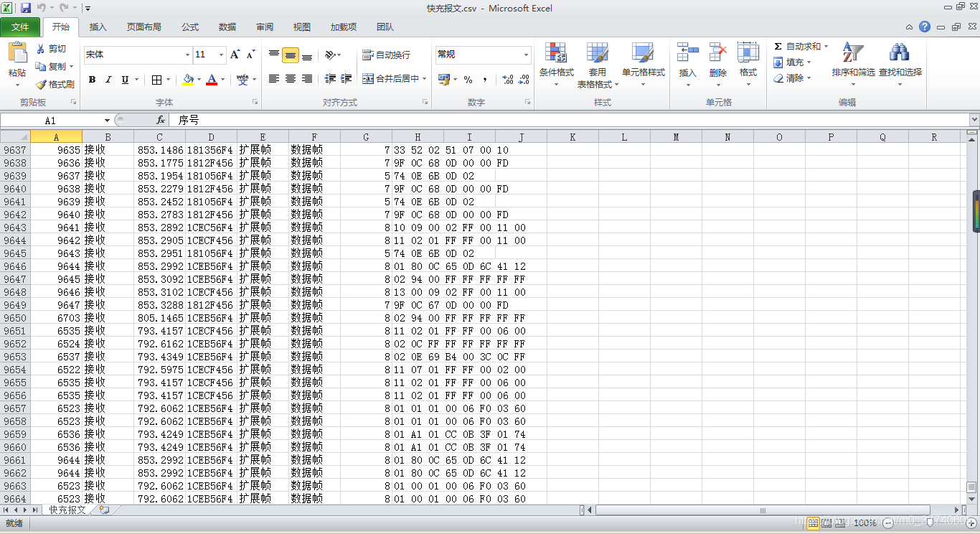This screenshot has width=980, height=534.
Task: Open Format as Table (套用表格格式)
Action: coord(598,65)
